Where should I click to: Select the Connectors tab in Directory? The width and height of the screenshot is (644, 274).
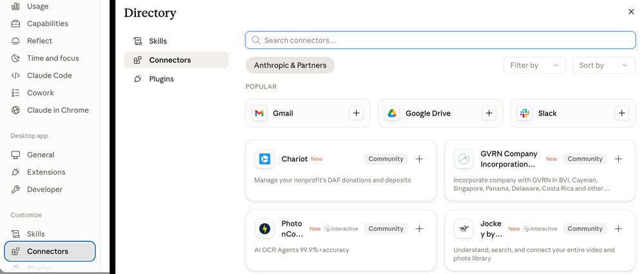176,60
